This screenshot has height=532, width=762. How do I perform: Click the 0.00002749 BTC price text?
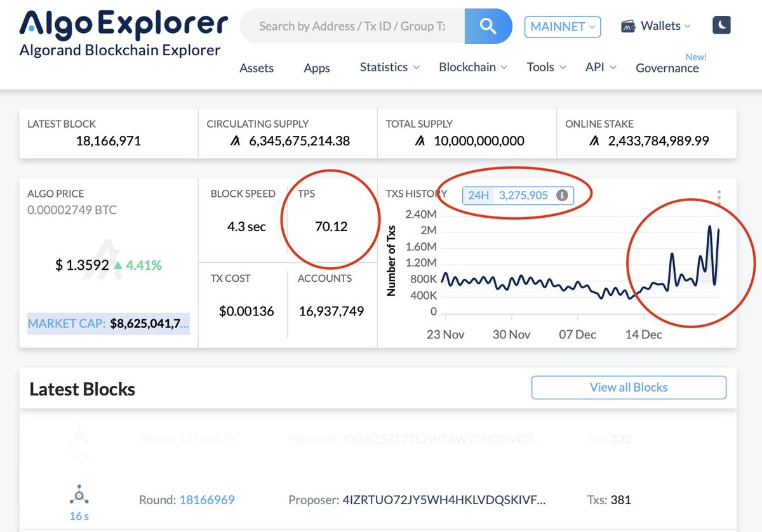[72, 210]
